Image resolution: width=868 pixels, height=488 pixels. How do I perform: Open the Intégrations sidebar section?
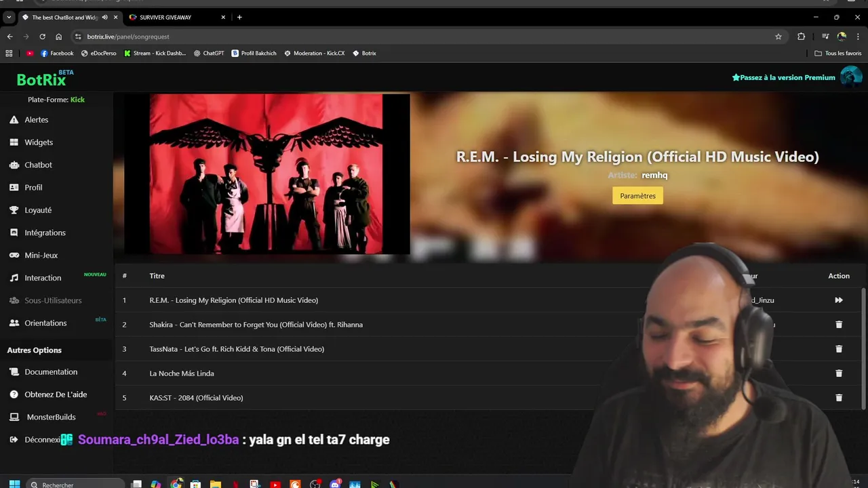[x=45, y=232]
